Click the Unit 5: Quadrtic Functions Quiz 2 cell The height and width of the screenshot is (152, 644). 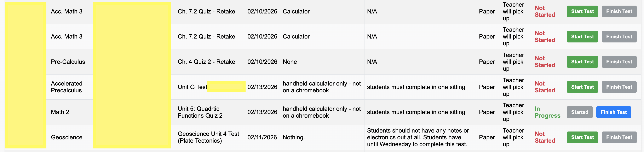[200, 112]
